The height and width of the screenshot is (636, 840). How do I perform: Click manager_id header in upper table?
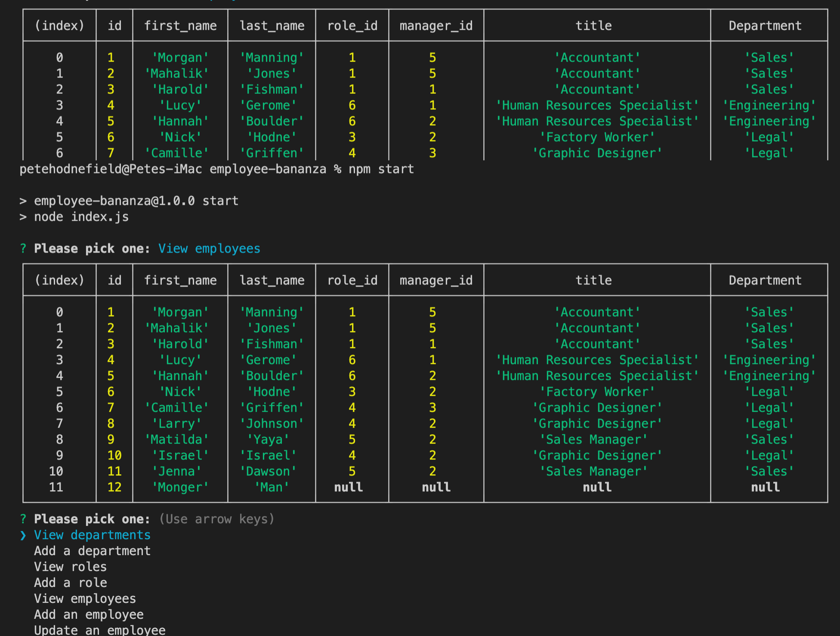pyautogui.click(x=436, y=26)
